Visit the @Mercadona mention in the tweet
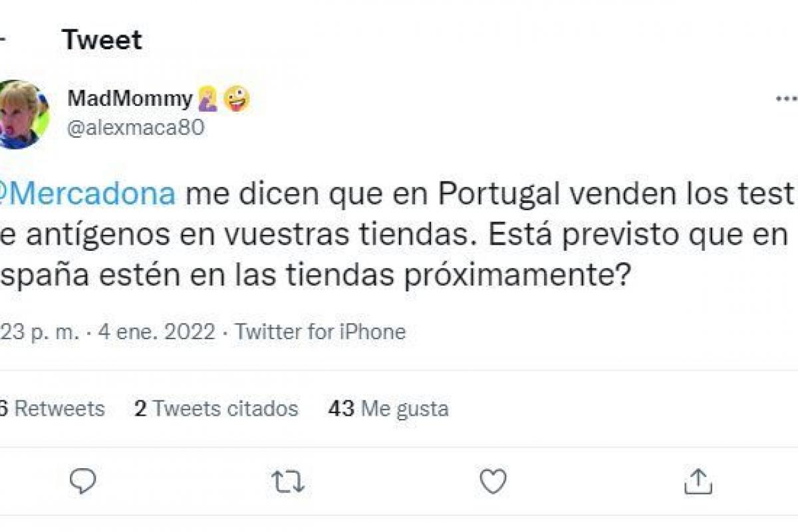Image resolution: width=798 pixels, height=532 pixels. click(x=89, y=194)
